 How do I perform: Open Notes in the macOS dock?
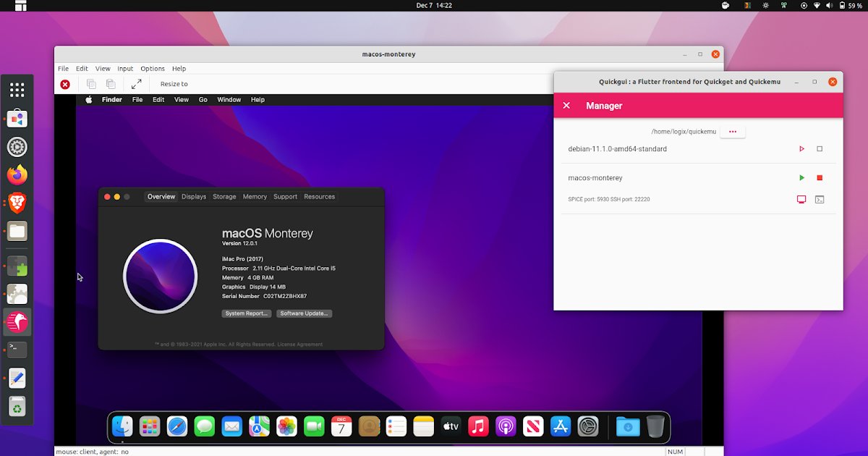coord(423,426)
